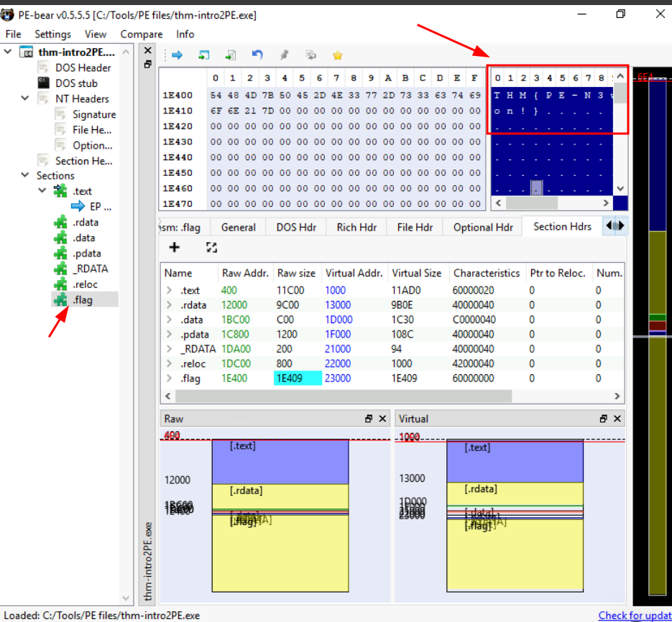672x622 pixels.
Task: Open the Settings menu
Action: pos(52,34)
